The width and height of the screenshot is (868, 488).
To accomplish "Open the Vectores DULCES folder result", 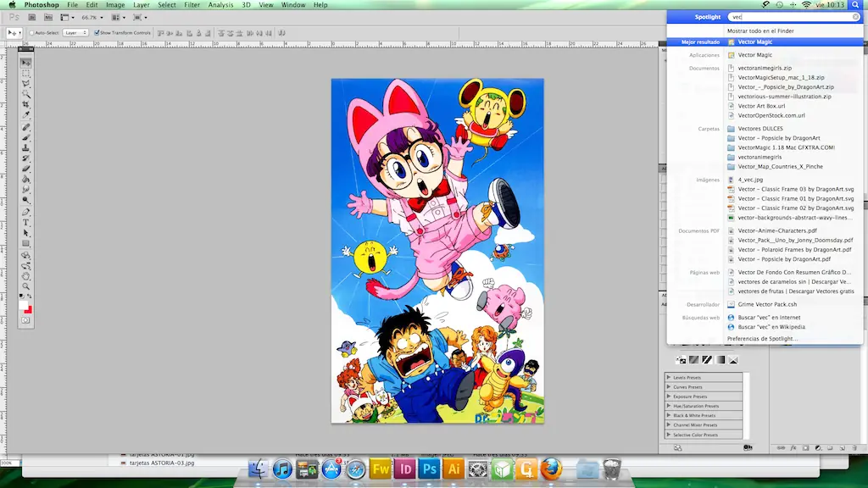I will [x=760, y=129].
